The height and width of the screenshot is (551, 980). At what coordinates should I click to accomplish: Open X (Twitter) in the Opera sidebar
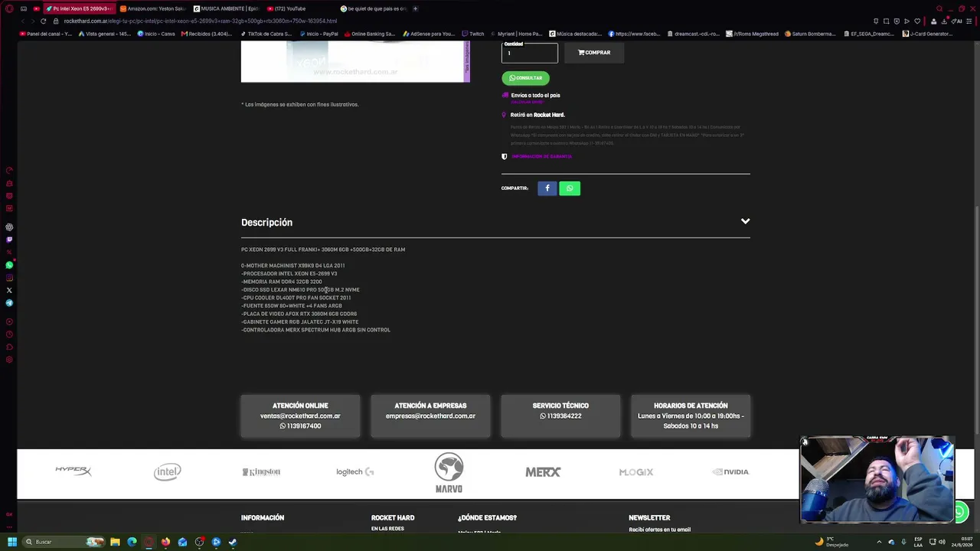(9, 290)
